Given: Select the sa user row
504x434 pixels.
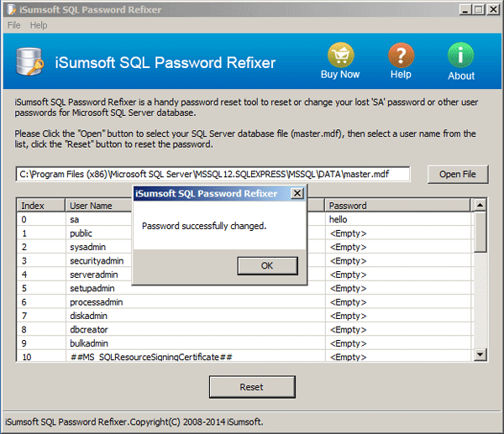Looking at the screenshot, I should 244,219.
